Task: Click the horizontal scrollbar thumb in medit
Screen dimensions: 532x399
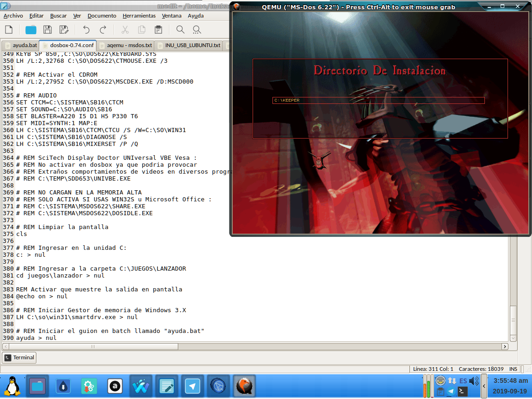Action: click(x=93, y=346)
